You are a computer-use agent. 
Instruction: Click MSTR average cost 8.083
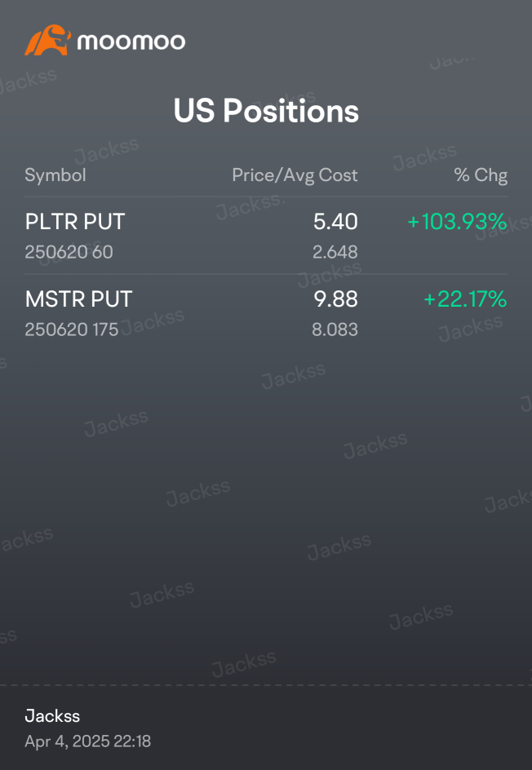pos(335,330)
